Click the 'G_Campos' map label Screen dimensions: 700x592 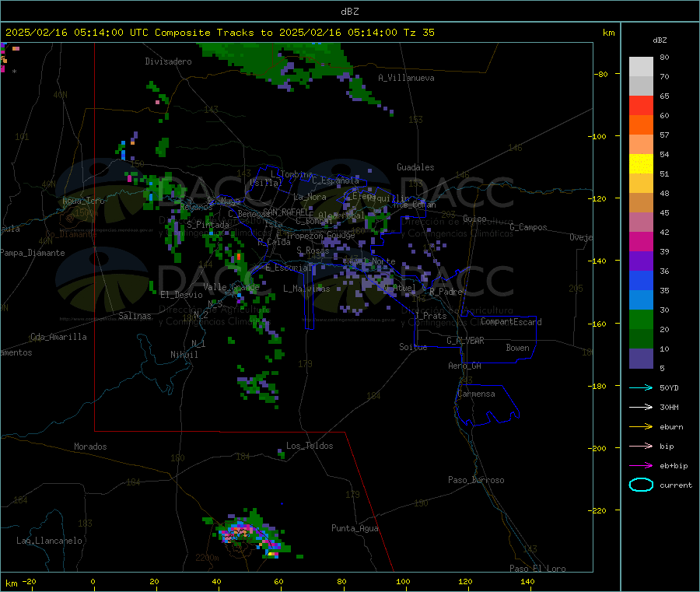(x=528, y=227)
